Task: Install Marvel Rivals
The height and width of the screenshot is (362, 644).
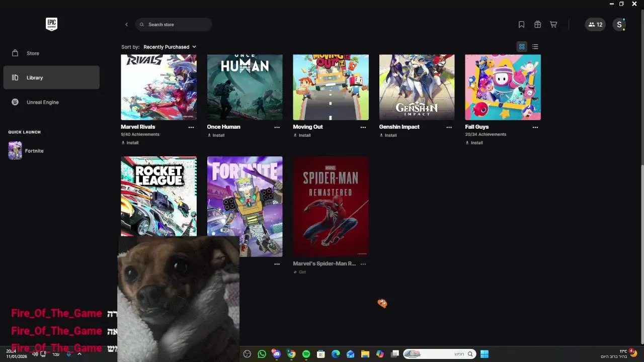Action: coord(130,143)
